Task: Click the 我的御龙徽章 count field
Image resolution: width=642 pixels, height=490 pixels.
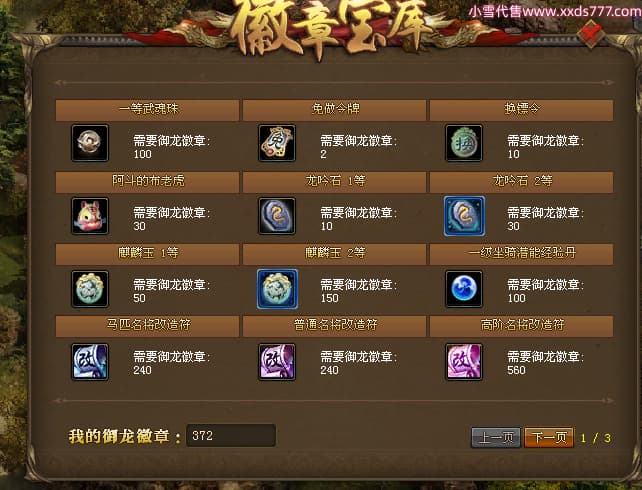Action: coord(231,435)
